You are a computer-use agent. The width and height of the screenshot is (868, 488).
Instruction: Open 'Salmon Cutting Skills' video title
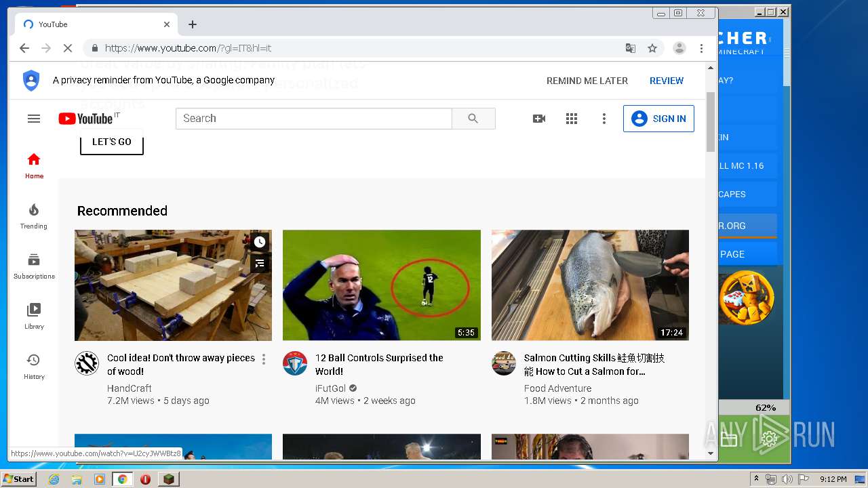594,365
